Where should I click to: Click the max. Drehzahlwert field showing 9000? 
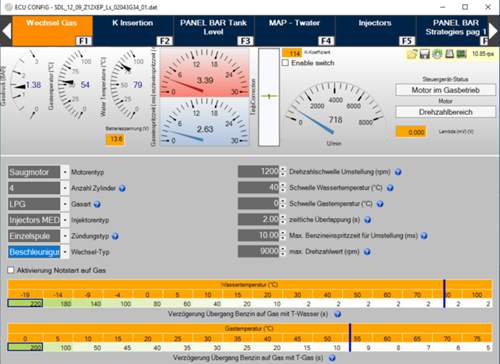tap(259, 252)
